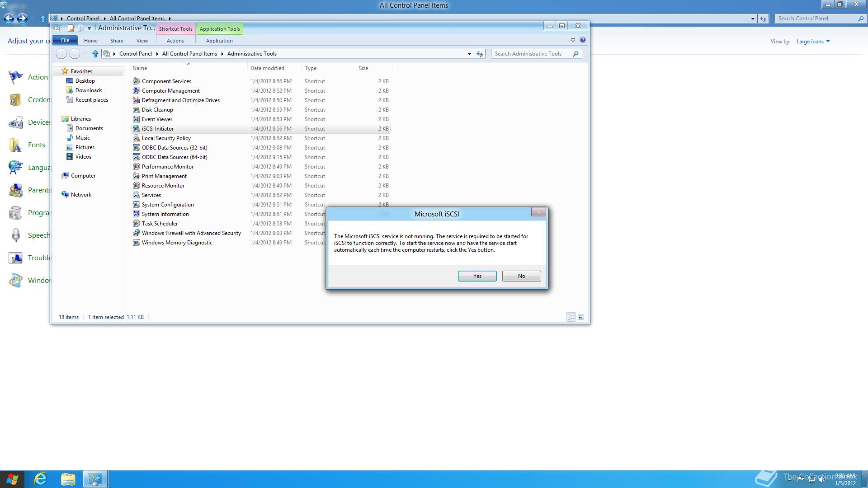Click the Computer Management icon
The width and height of the screenshot is (868, 488).
pyautogui.click(x=136, y=91)
